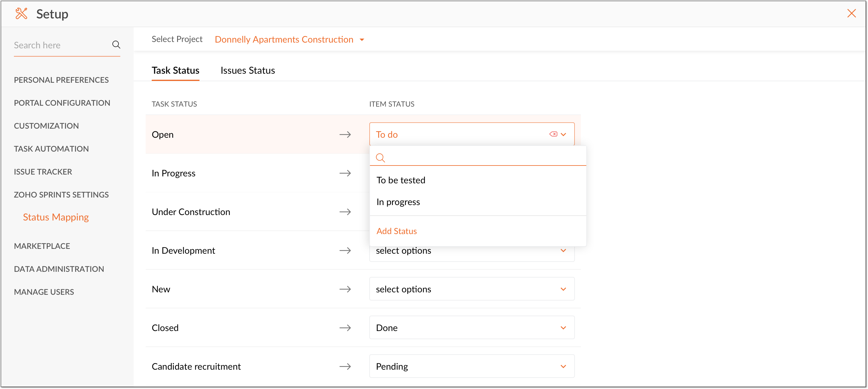Click the sidebar search magnifier icon
This screenshot has width=868, height=389.
click(116, 44)
